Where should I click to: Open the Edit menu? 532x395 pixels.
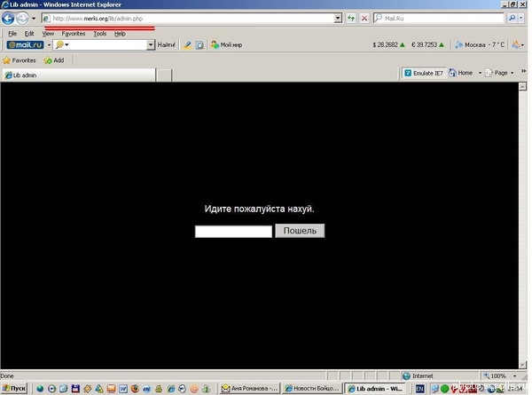click(29, 34)
